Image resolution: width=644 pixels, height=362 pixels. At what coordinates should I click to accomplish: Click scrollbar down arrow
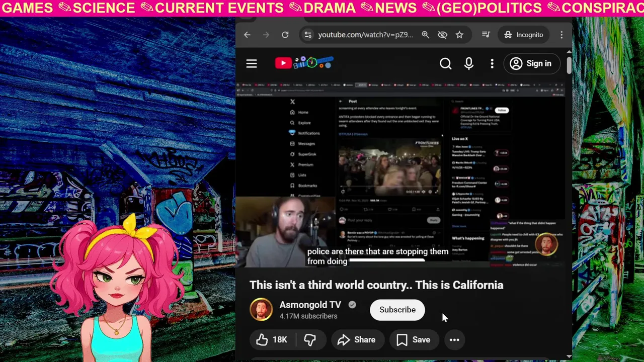click(x=569, y=356)
